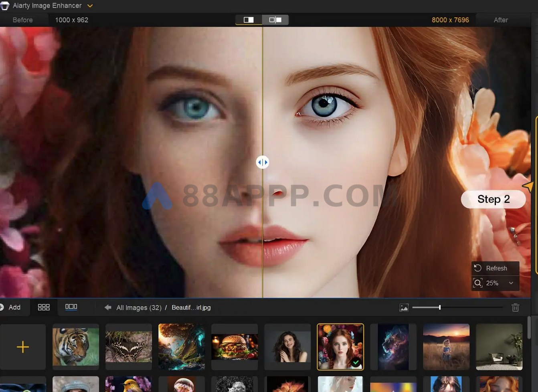Switch to single-row filmstrip view
The height and width of the screenshot is (392, 538).
pyautogui.click(x=71, y=307)
